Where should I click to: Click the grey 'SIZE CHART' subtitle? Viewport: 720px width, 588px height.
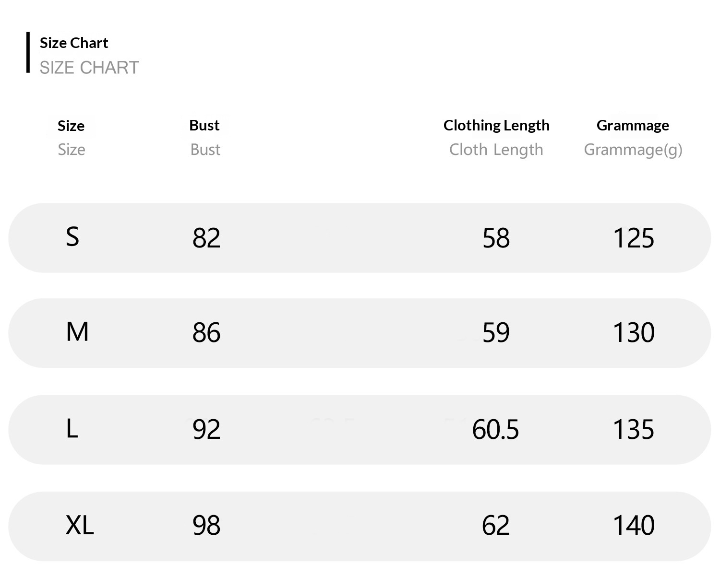[89, 68]
